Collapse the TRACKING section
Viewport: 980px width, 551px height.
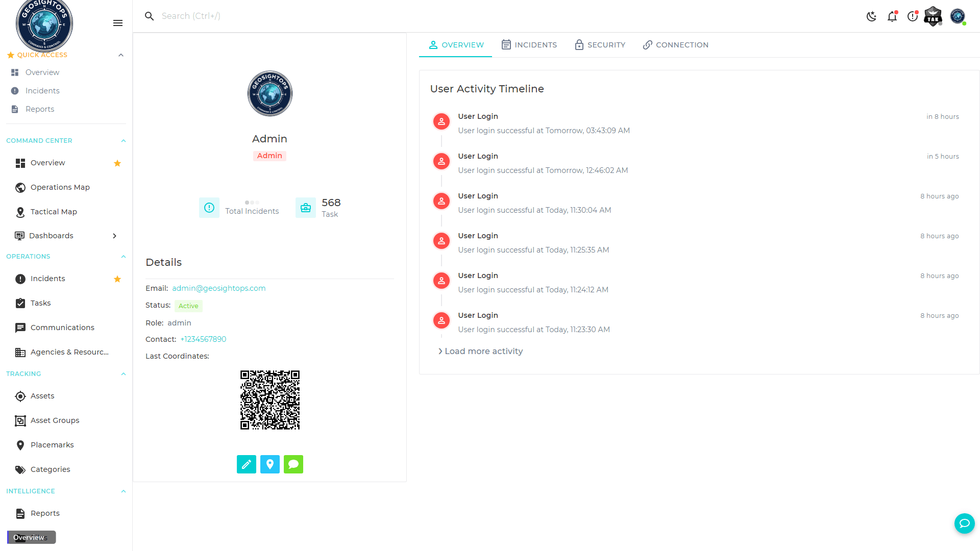point(123,373)
